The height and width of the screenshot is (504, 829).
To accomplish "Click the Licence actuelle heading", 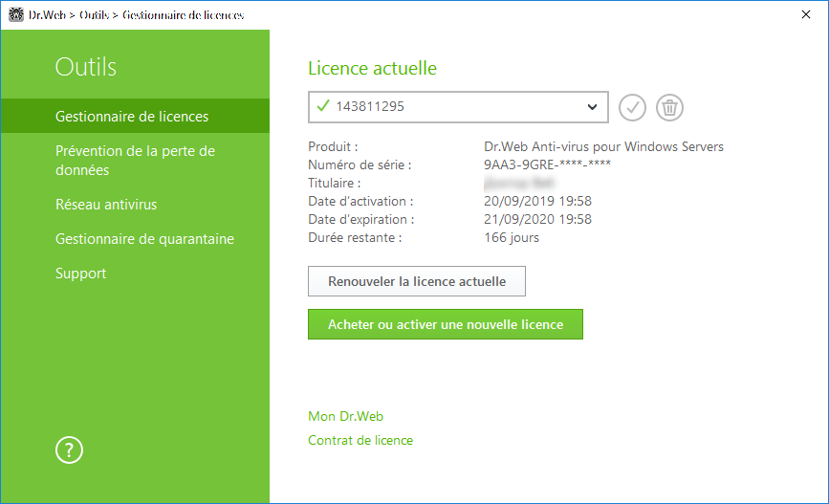I will click(x=372, y=68).
